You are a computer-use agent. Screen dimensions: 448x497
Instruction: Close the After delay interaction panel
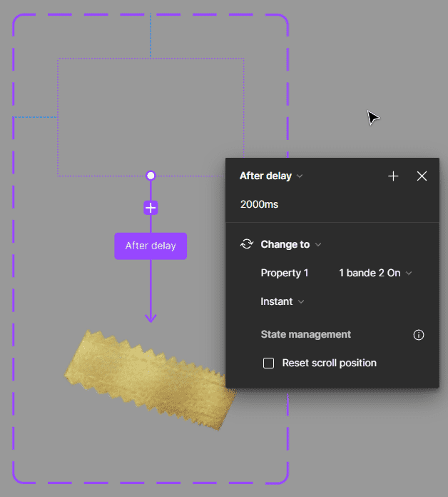pos(422,176)
